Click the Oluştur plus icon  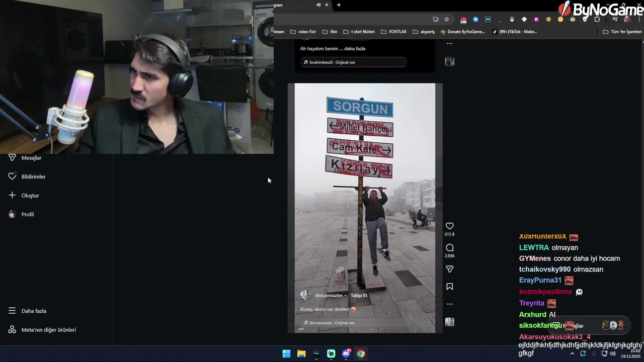click(x=12, y=195)
